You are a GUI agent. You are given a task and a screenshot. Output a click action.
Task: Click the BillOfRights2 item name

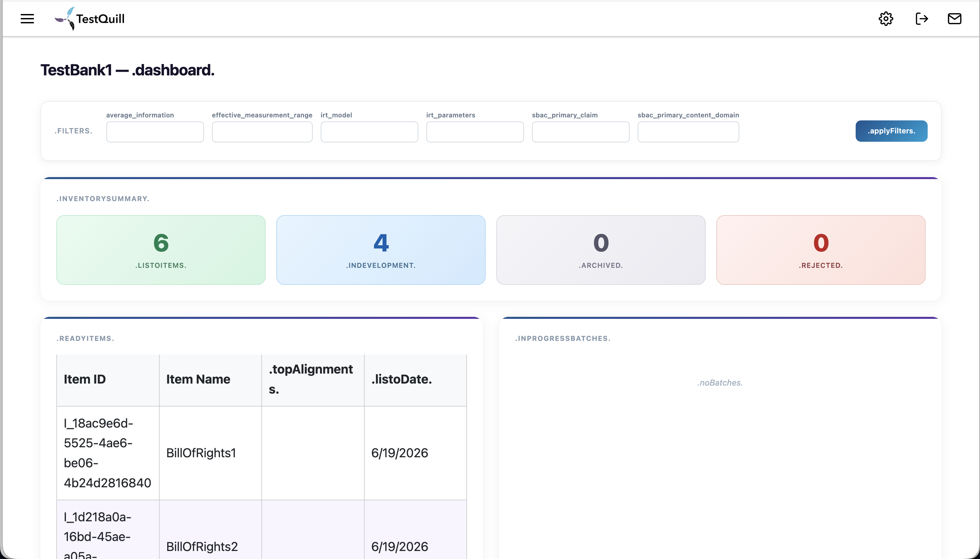(202, 546)
